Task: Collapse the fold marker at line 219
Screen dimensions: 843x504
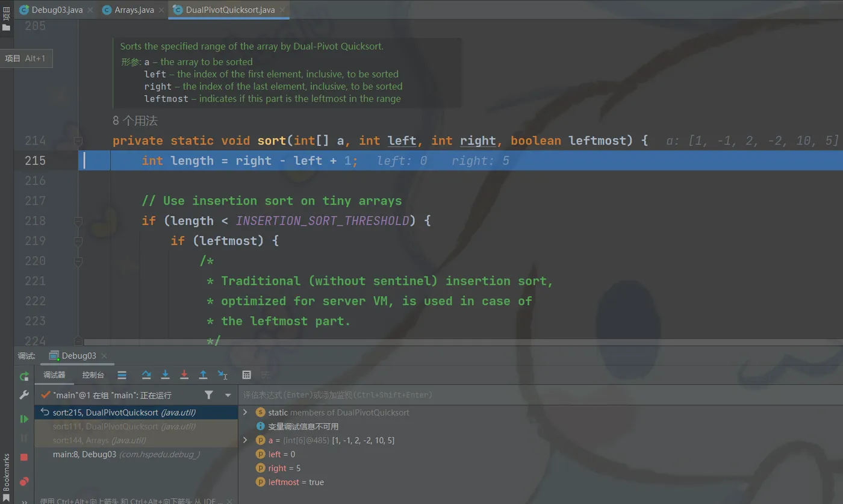Action: point(78,241)
